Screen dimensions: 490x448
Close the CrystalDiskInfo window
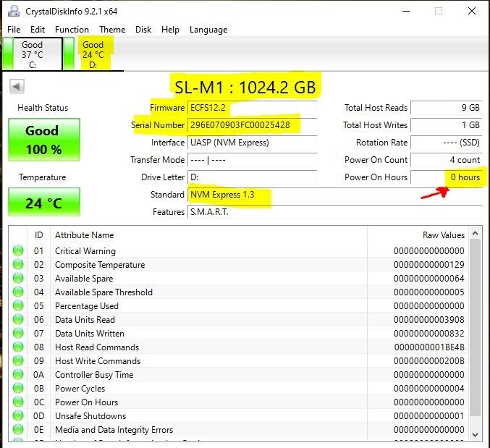pos(472,12)
